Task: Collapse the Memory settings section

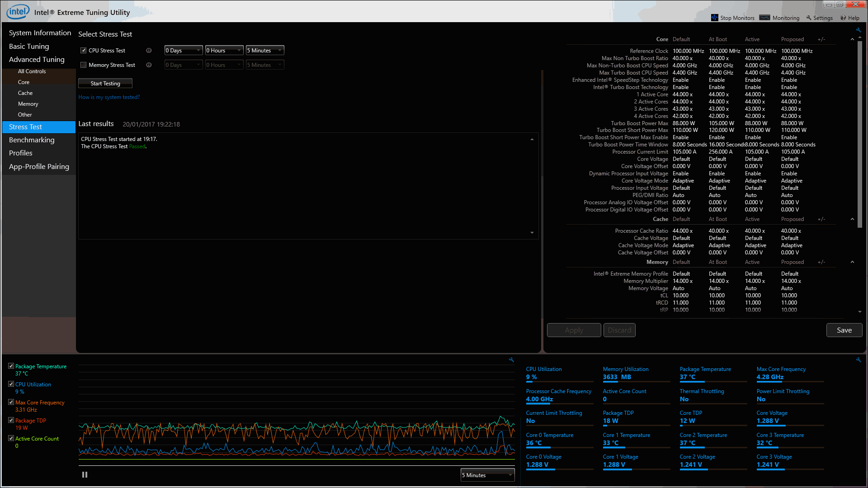Action: (x=852, y=262)
